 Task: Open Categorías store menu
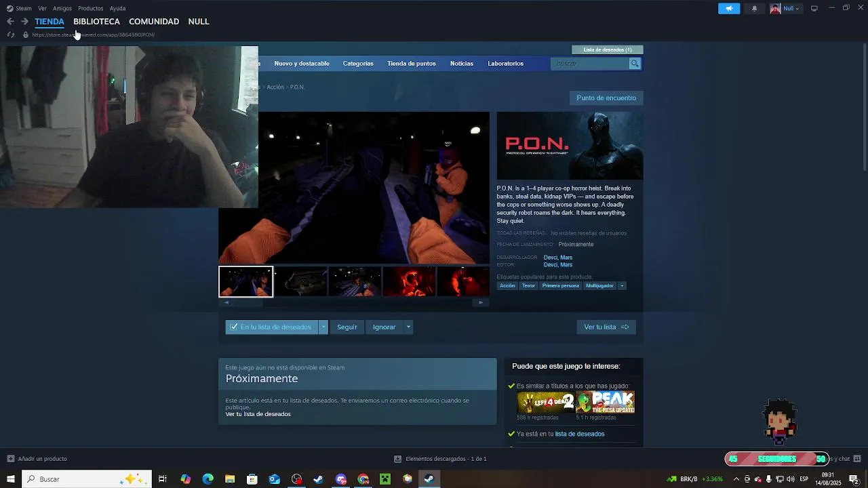358,63
